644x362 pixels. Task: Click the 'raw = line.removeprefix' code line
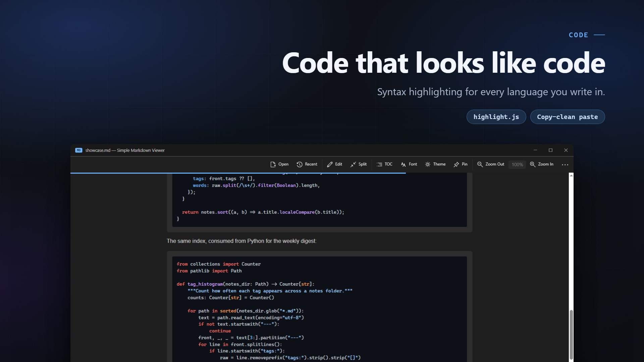click(x=290, y=358)
